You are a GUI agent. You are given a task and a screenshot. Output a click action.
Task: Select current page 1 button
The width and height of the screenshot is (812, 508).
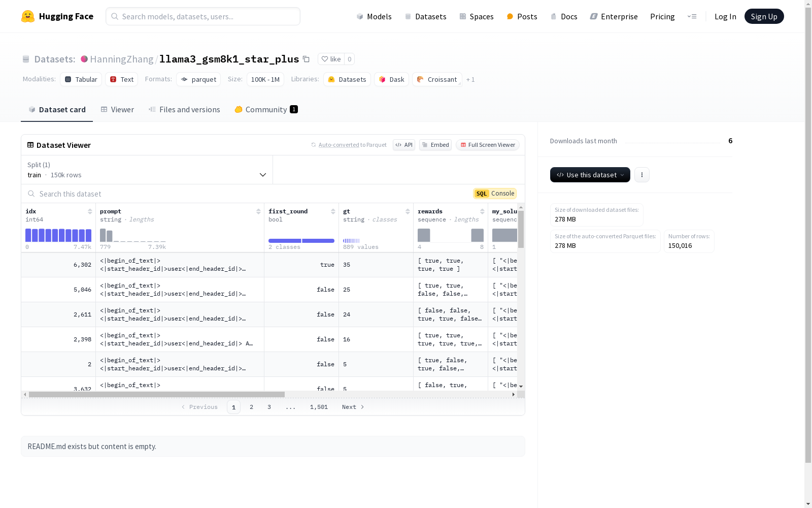tap(233, 407)
